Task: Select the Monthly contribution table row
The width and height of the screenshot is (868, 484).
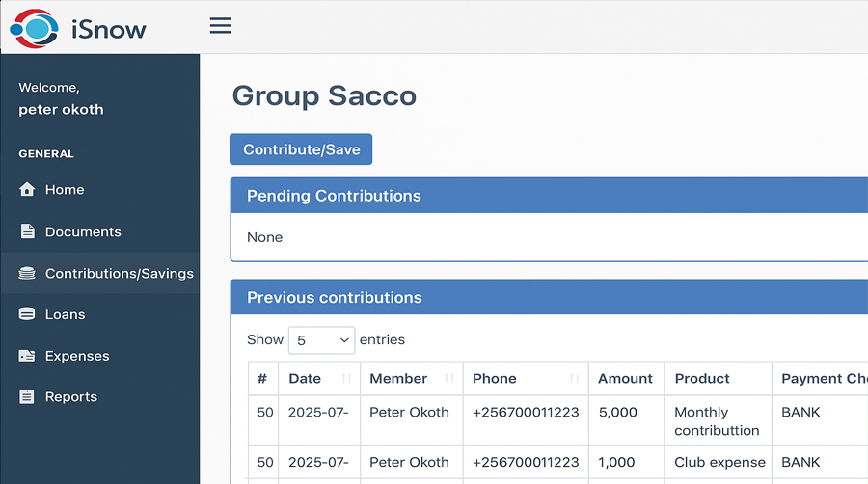Action: pos(540,420)
